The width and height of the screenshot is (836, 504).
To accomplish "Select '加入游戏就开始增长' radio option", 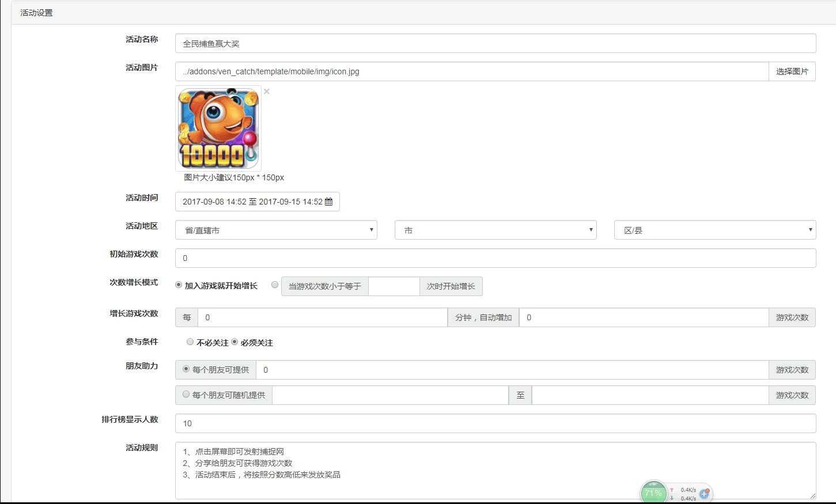I will pos(179,285).
